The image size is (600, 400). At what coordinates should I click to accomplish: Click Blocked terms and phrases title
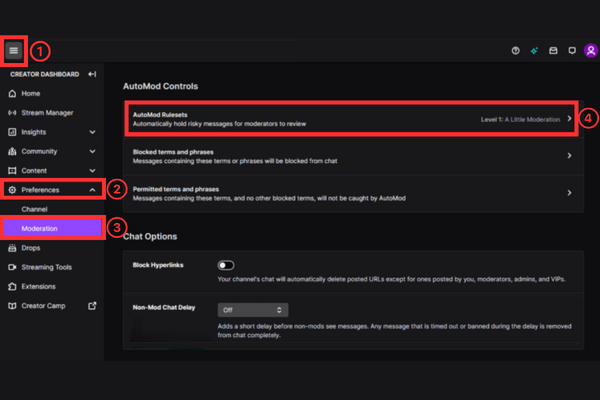click(173, 152)
